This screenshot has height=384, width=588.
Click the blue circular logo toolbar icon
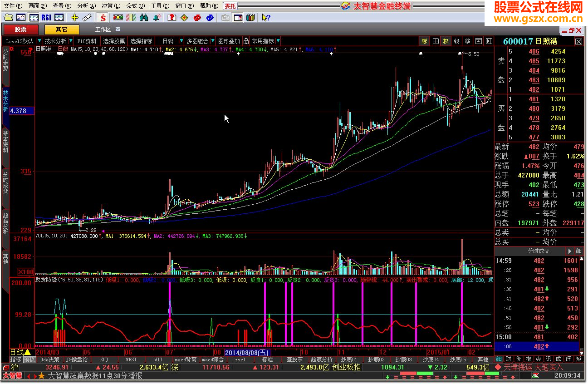pyautogui.click(x=209, y=18)
